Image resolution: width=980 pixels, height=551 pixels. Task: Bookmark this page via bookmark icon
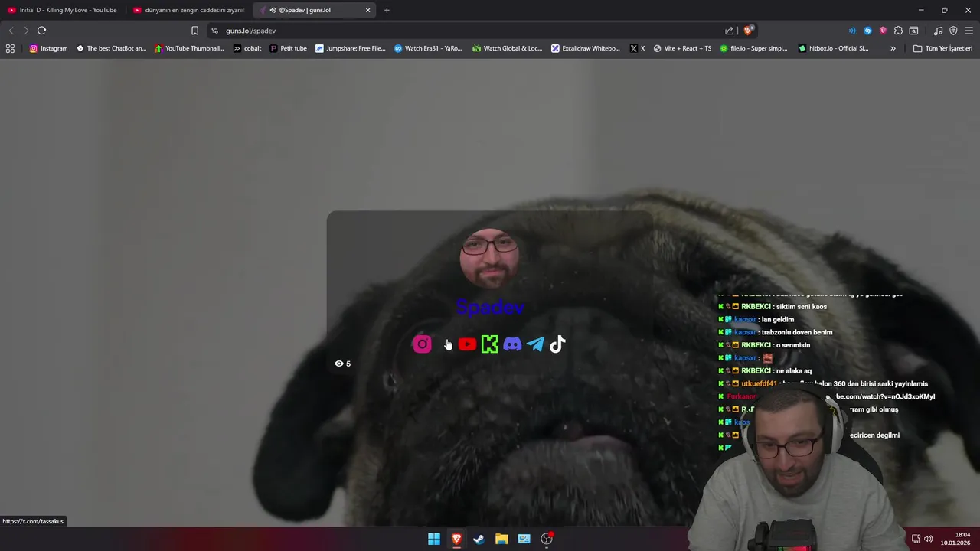click(x=194, y=31)
